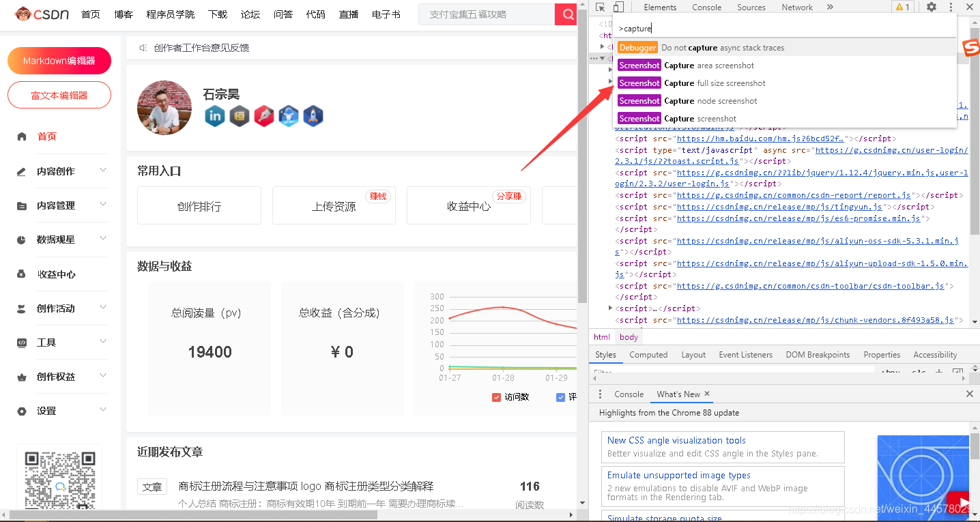980x522 pixels.
Task: Click the rocket hexagon badge
Action: [313, 116]
